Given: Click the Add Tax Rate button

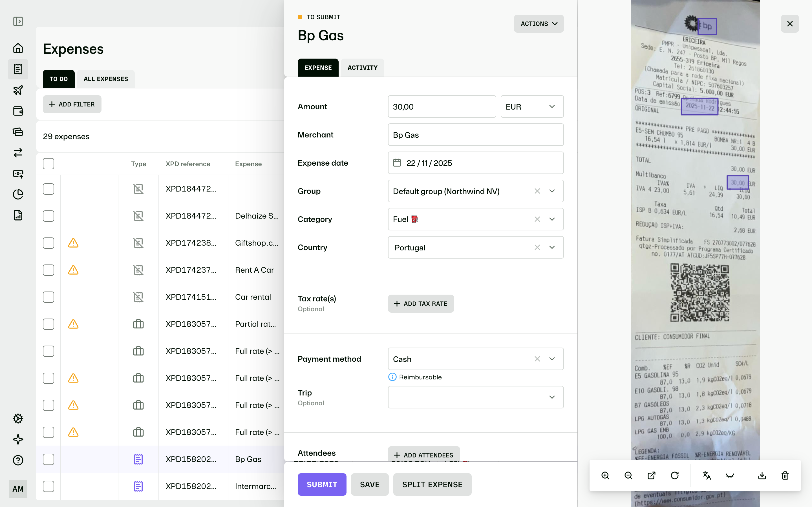Looking at the screenshot, I should coord(421,304).
